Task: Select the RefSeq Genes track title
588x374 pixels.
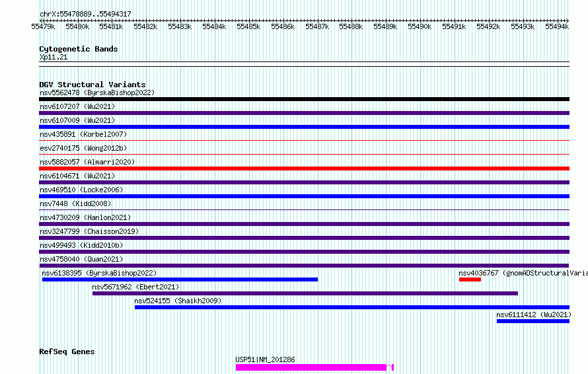Action: click(x=67, y=352)
